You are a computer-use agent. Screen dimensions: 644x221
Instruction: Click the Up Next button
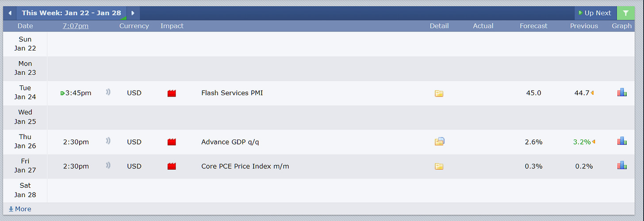click(x=595, y=13)
